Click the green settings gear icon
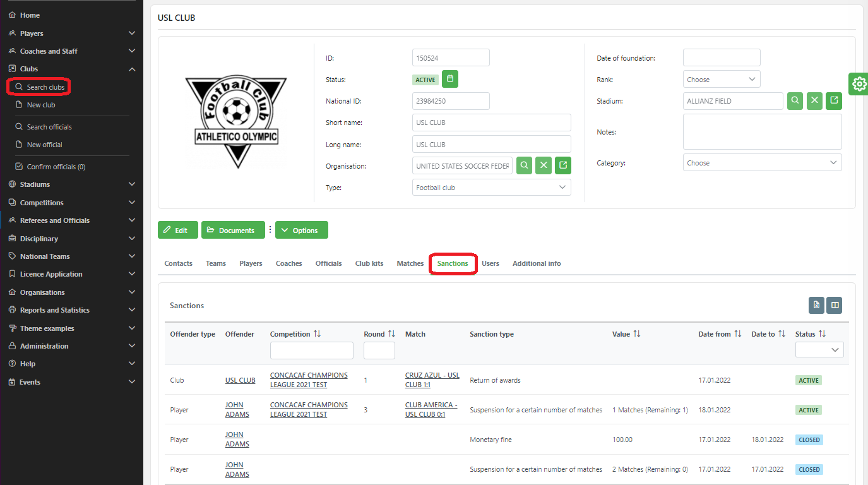The width and height of the screenshot is (868, 485). click(x=859, y=83)
